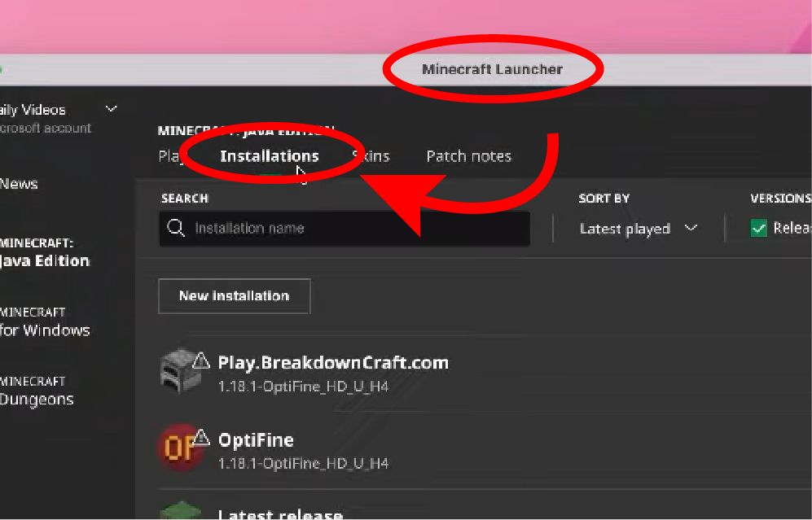Click the furnace icon of Play.BreakdownCraft.com
This screenshot has width=812, height=520.
pos(180,370)
